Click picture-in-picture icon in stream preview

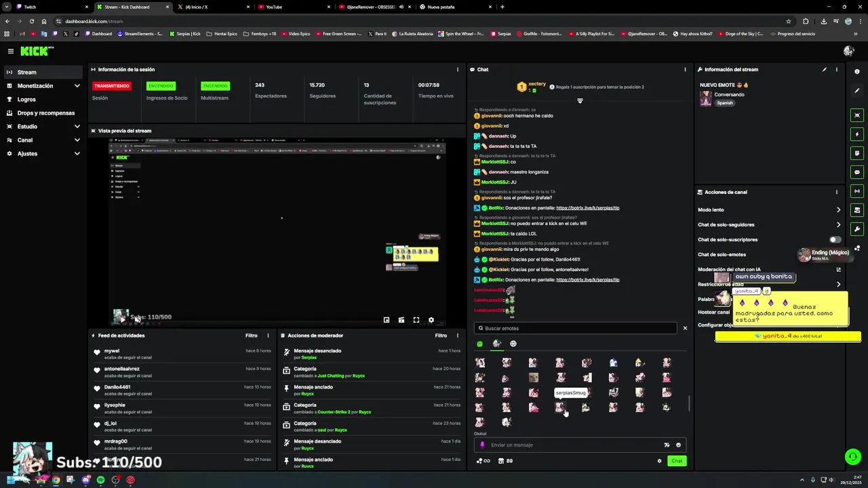pos(387,320)
